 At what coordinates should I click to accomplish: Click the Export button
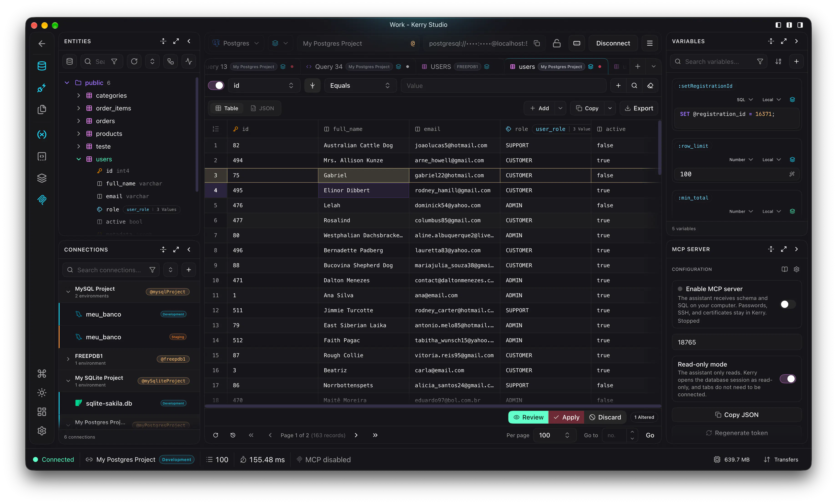(639, 108)
